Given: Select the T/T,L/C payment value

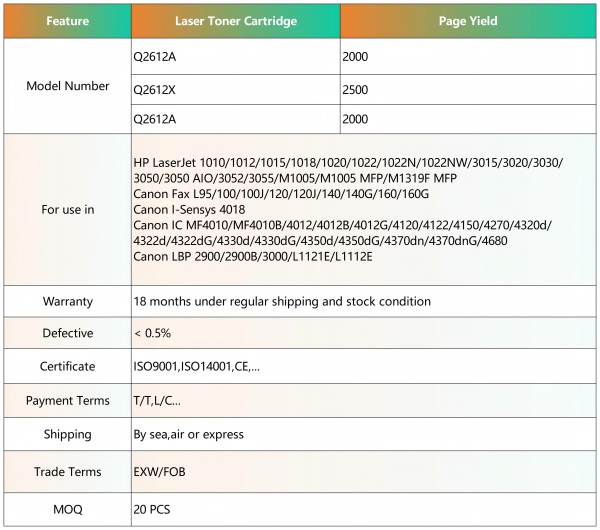Looking at the screenshot, I should point(157,401).
